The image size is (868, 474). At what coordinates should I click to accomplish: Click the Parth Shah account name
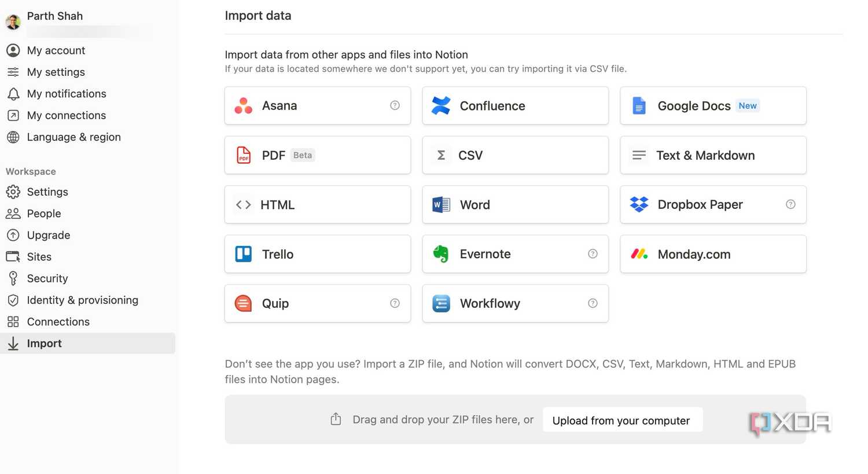tap(55, 16)
